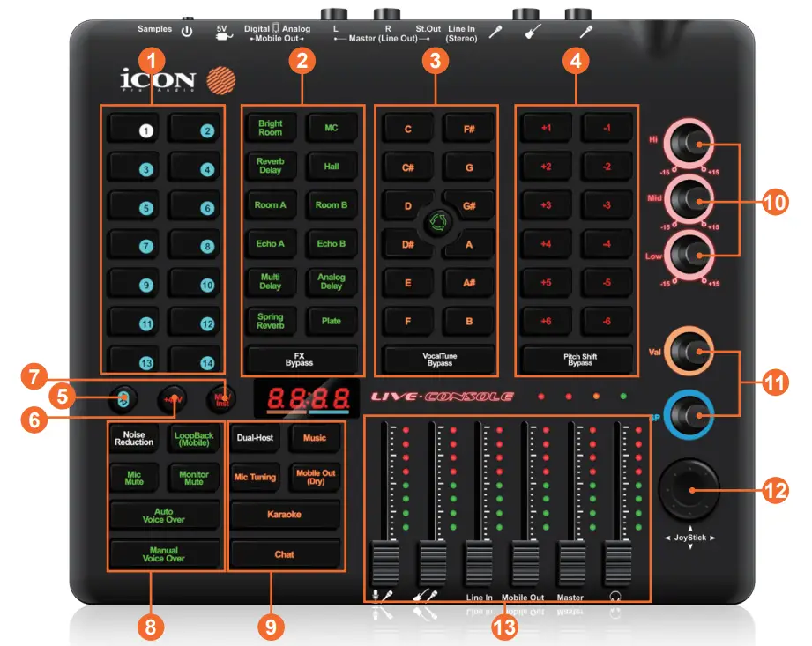812x646 pixels.
Task: Select Dual-Host mode
Action: (257, 437)
